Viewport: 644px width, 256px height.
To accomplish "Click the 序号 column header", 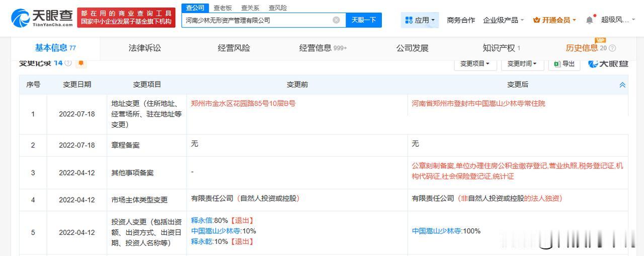I will (33, 85).
